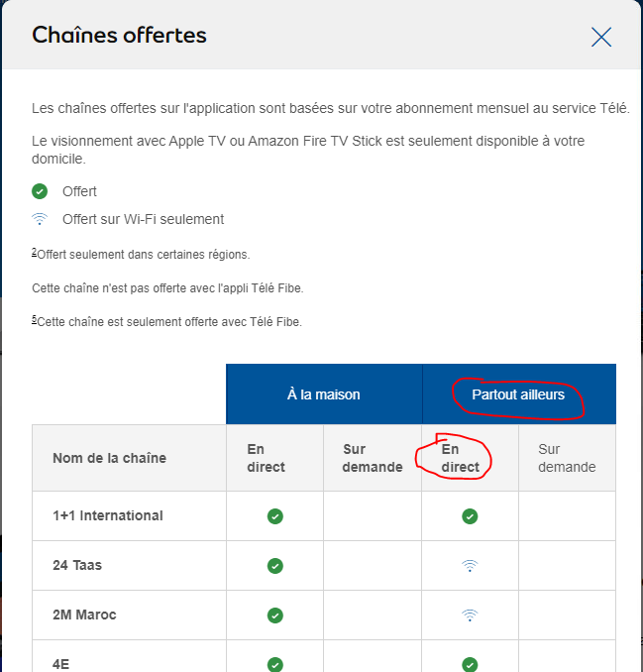
Task: Click En direct under À la maison
Action: (267, 458)
